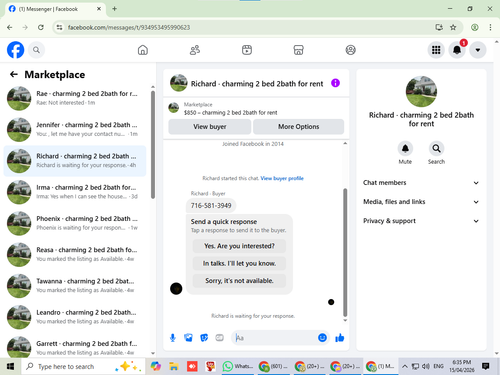Open File Explorer from the taskbar
The image size is (500, 375).
pyautogui.click(x=174, y=367)
